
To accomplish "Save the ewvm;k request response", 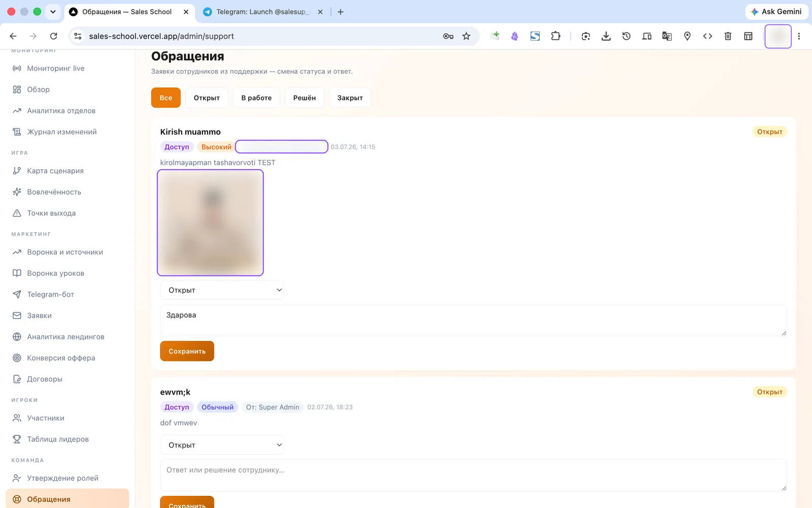I will [x=187, y=503].
